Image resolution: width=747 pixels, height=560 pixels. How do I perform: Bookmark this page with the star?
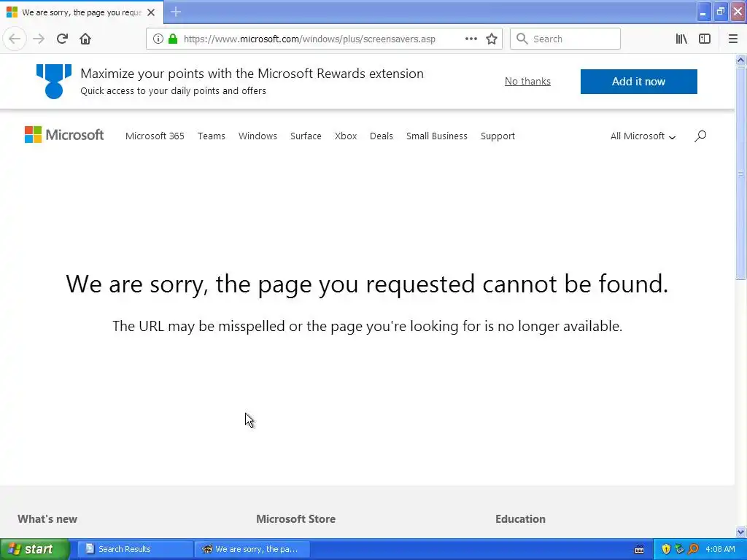coord(492,39)
